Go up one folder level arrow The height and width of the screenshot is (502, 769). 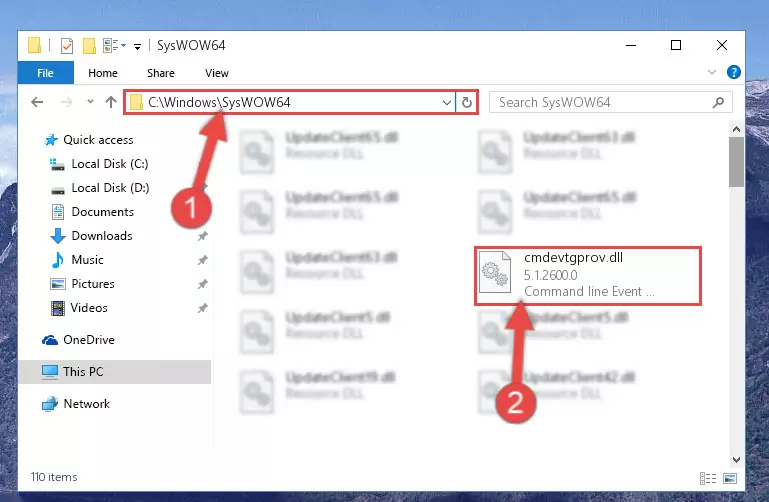tap(111, 102)
